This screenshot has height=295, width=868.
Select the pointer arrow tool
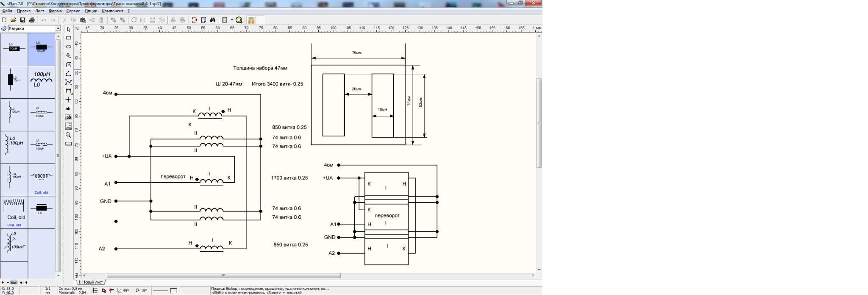tap(69, 30)
